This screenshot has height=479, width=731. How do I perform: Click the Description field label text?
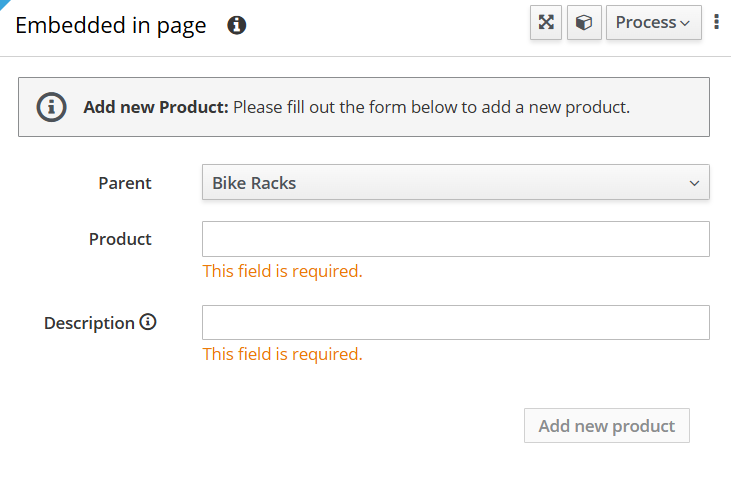point(89,323)
